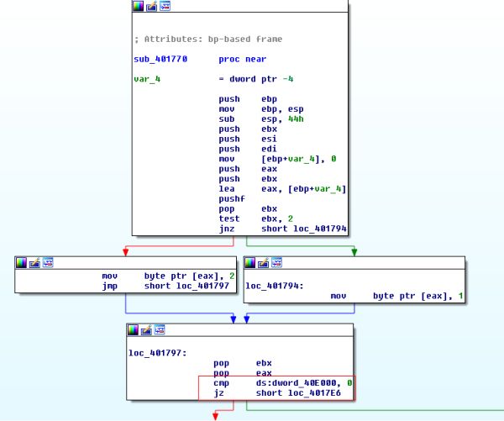
Task: Click 'short loc_401794' operand in jnz line
Action: click(x=304, y=229)
